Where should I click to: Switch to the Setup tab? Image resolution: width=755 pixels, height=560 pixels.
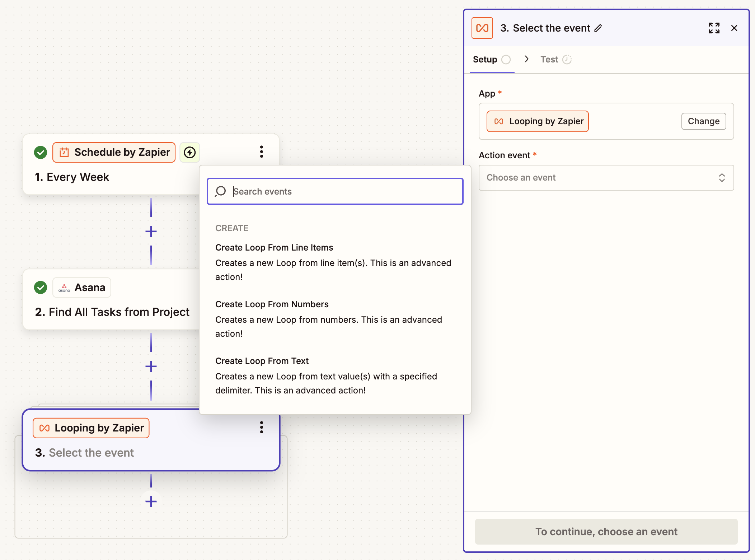(x=492, y=60)
